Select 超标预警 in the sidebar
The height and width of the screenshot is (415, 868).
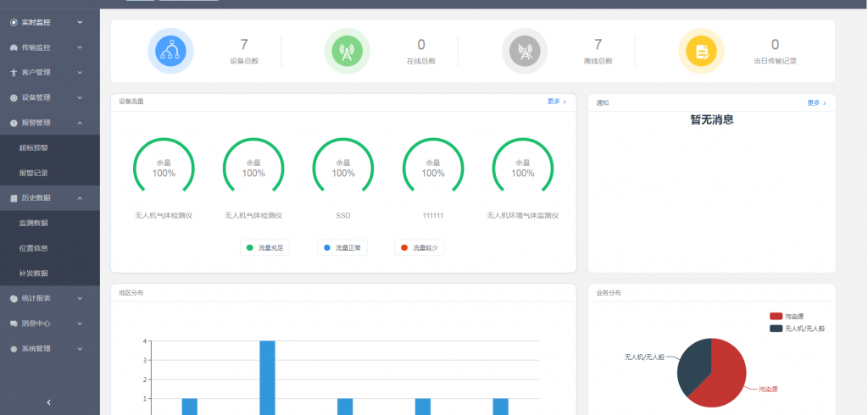34,147
